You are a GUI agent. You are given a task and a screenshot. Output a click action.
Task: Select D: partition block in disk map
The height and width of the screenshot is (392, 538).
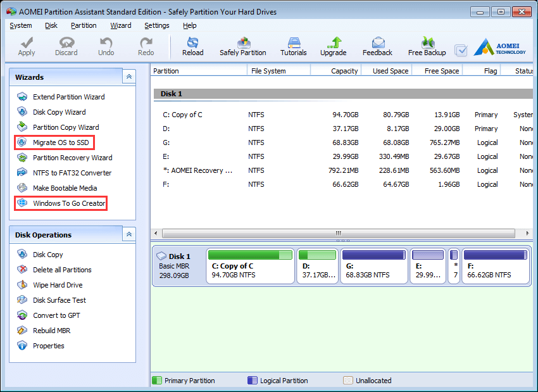click(318, 266)
